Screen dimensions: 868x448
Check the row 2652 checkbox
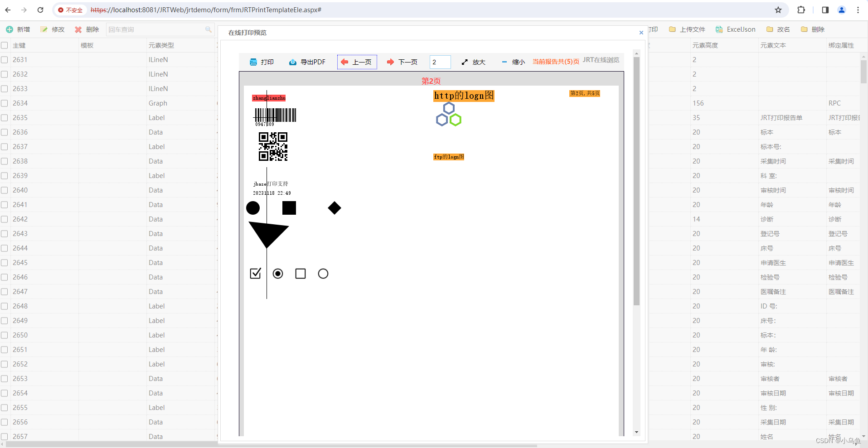[x=5, y=364]
